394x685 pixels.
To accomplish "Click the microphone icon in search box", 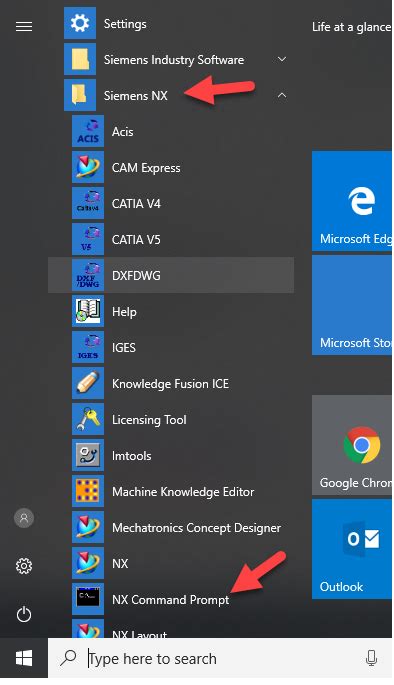I will tap(371, 658).
